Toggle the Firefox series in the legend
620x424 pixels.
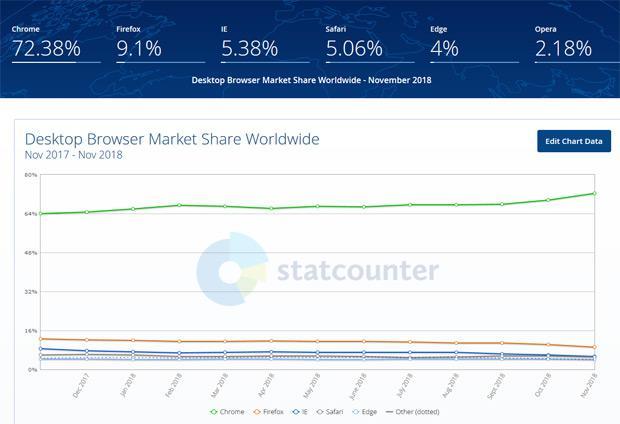click(268, 412)
